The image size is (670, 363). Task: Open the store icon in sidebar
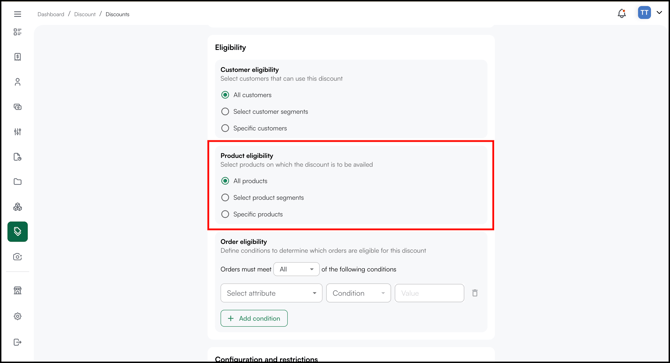pos(18,290)
